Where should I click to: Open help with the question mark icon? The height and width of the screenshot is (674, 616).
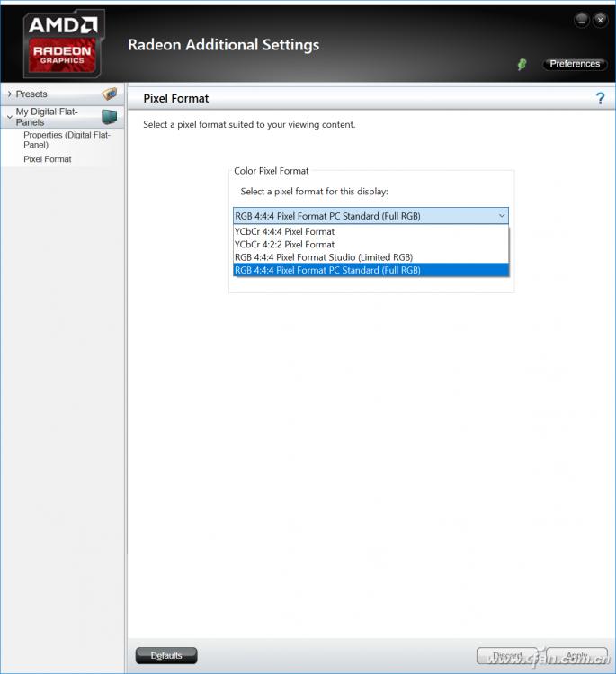[x=600, y=98]
